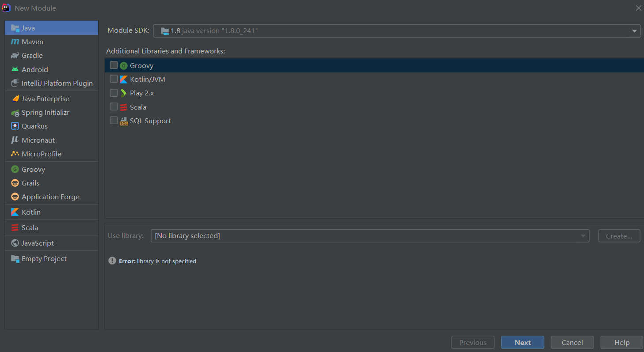Close the New Module dialog

point(638,8)
